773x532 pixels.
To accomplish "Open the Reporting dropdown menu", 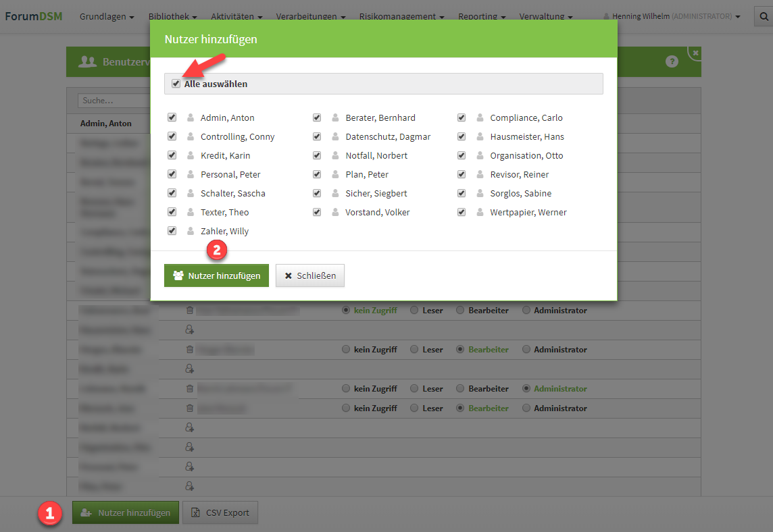I will pyautogui.click(x=482, y=16).
